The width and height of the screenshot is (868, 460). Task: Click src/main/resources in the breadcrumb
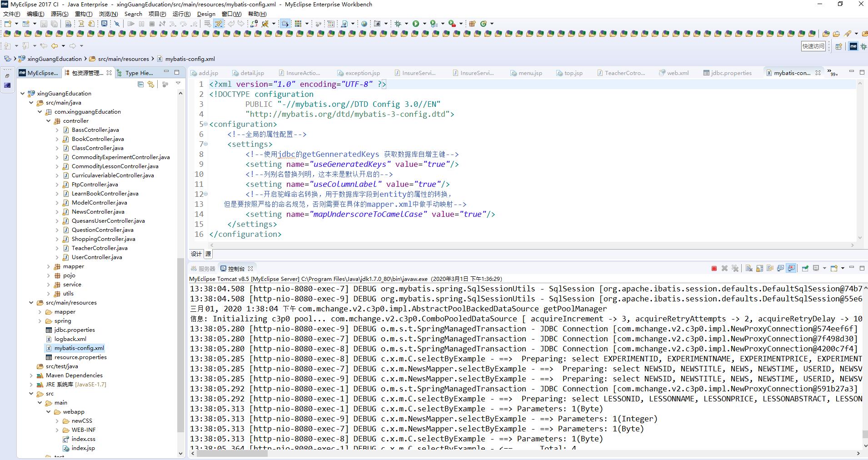123,59
